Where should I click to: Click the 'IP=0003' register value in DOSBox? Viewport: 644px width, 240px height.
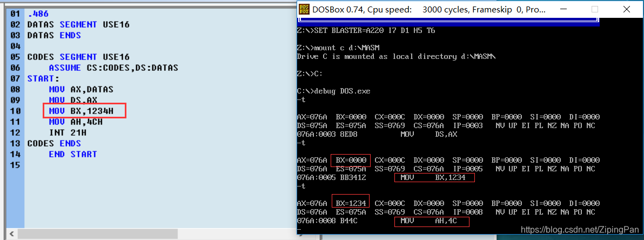469,125
